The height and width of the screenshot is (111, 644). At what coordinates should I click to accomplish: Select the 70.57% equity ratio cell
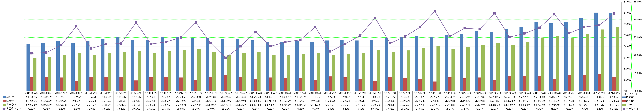(x=32, y=109)
